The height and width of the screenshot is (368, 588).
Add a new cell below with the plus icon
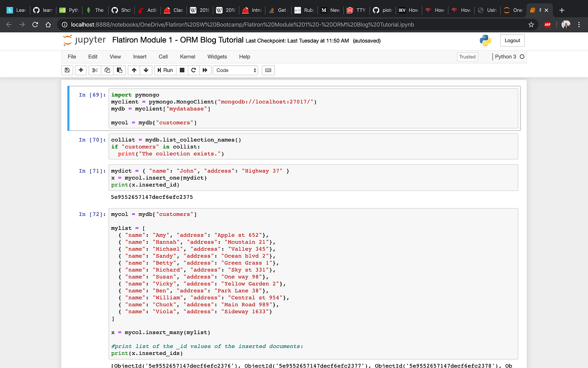[x=81, y=70]
